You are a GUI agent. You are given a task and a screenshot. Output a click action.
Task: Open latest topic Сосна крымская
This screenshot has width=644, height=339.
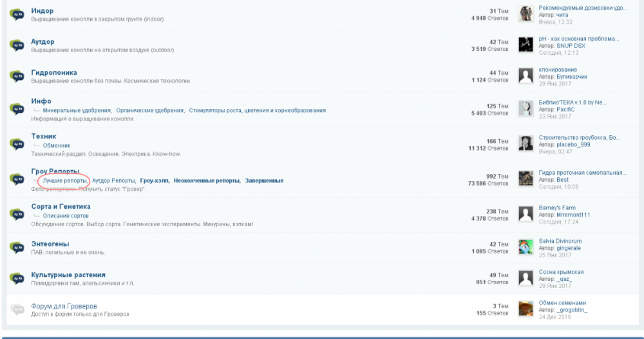561,272
